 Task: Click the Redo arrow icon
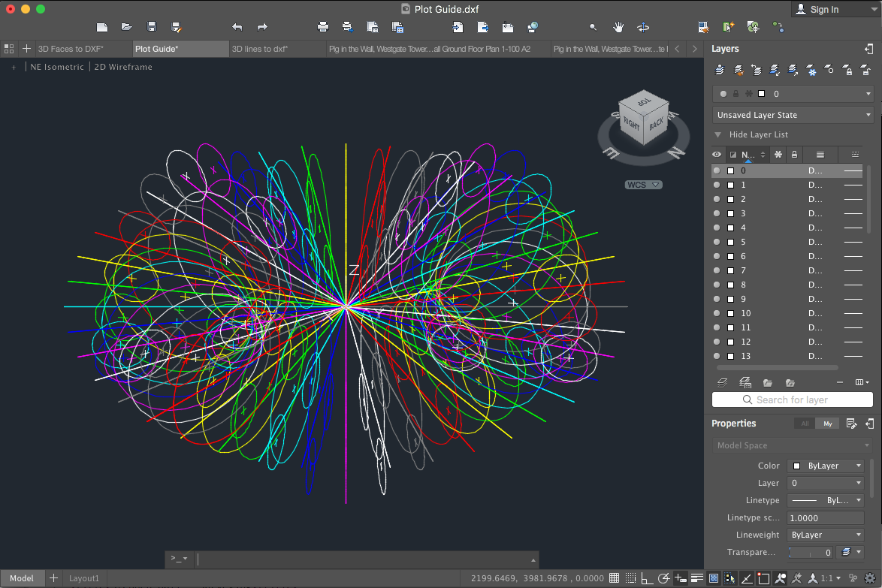tap(262, 27)
